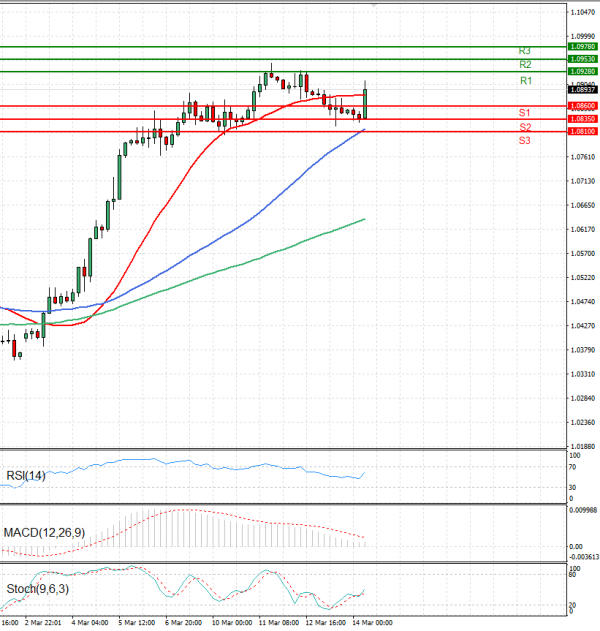
Task: Click the 1.01880 price axis value
Action: (x=583, y=447)
